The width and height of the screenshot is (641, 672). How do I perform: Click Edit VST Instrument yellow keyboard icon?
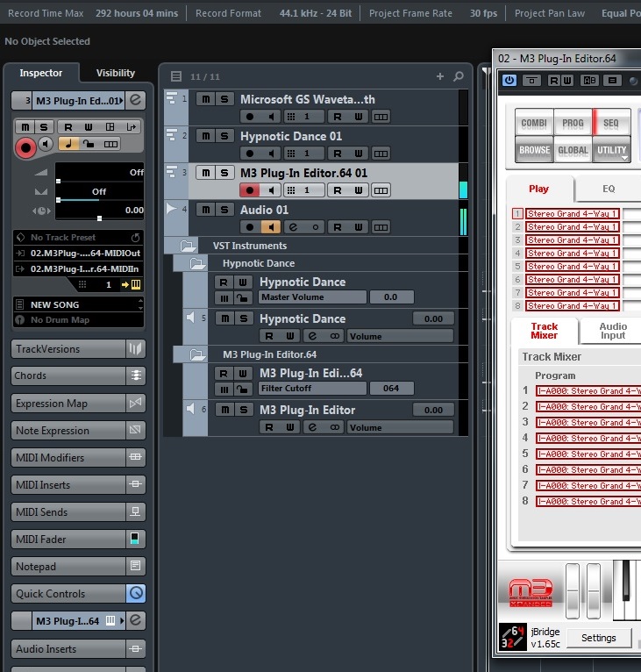click(135, 284)
